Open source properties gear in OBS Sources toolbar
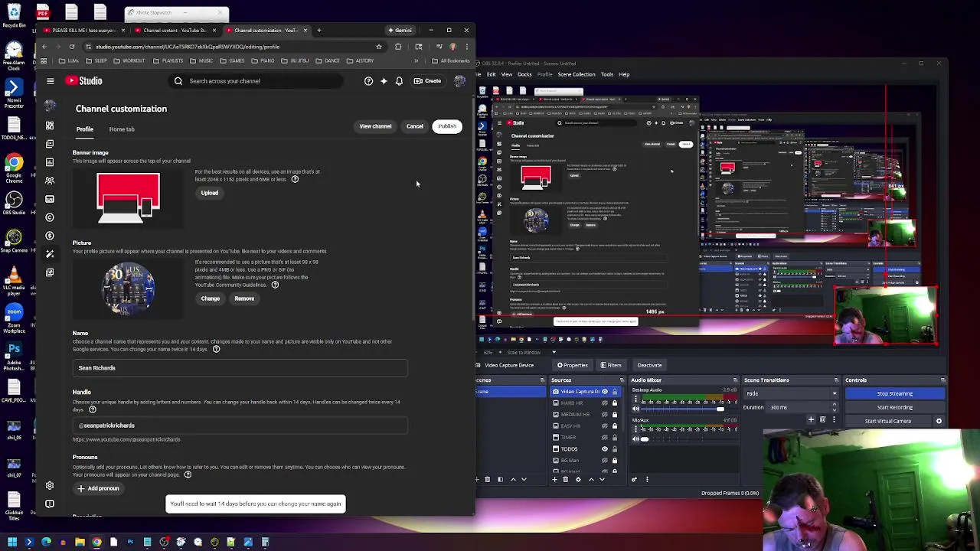The width and height of the screenshot is (980, 551). (578, 480)
